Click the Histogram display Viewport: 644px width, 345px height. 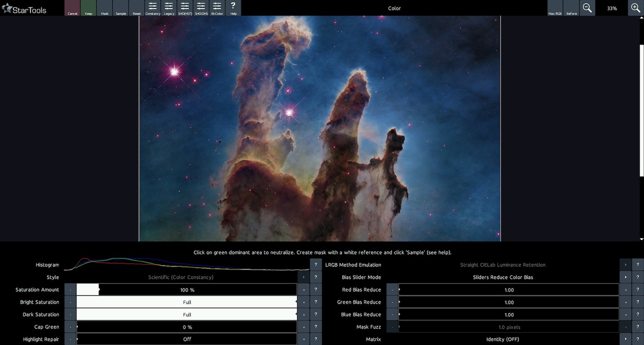(187, 265)
